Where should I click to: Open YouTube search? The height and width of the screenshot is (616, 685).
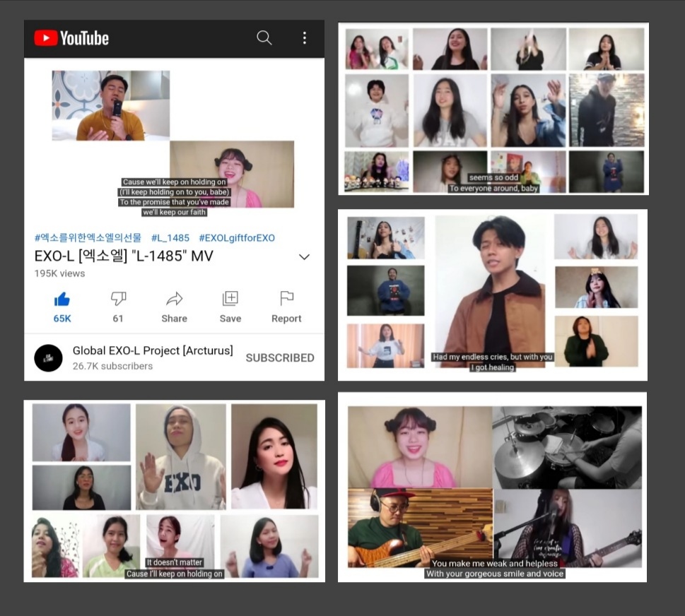pos(264,38)
